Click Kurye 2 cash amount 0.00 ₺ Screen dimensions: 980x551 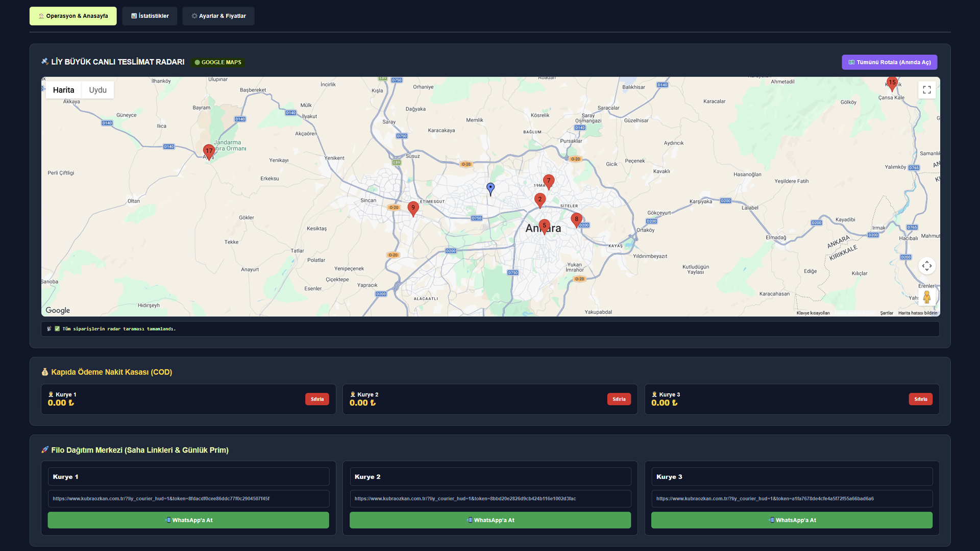[362, 403]
